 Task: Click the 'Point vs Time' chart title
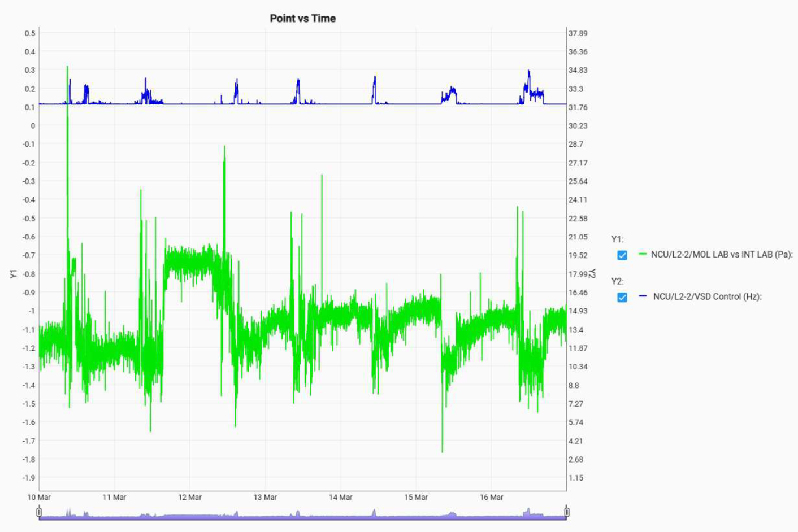point(302,18)
